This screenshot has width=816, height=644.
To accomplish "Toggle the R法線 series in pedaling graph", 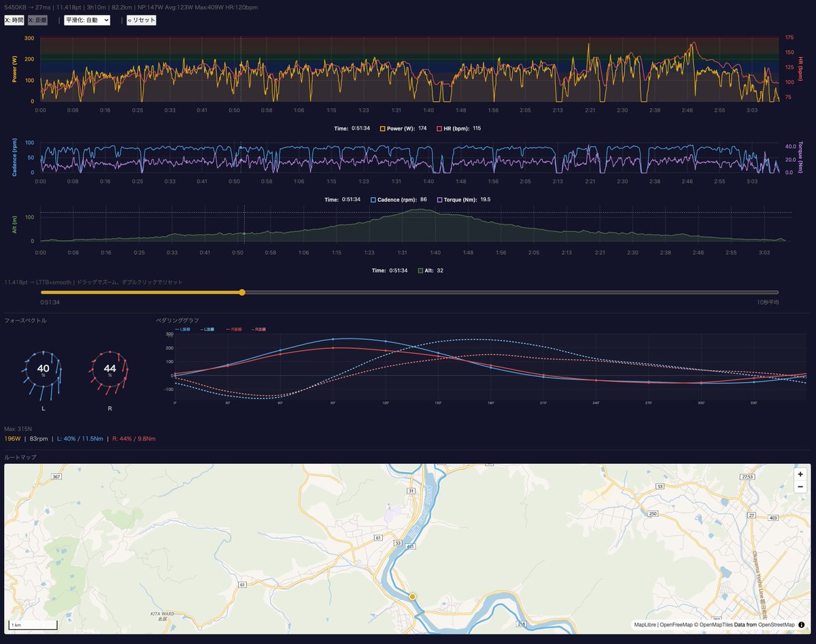I will click(258, 329).
